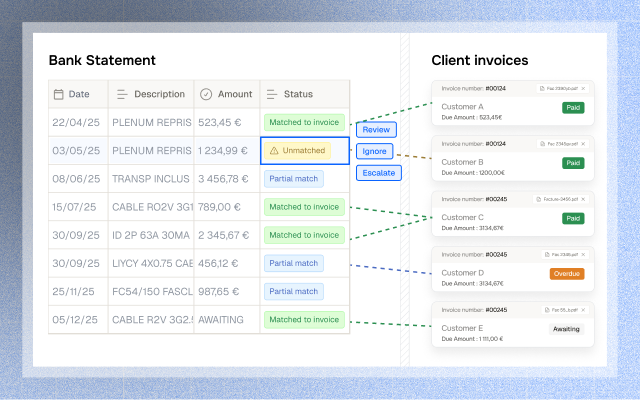
Task: Open the Customer D name
Action: [x=462, y=273]
